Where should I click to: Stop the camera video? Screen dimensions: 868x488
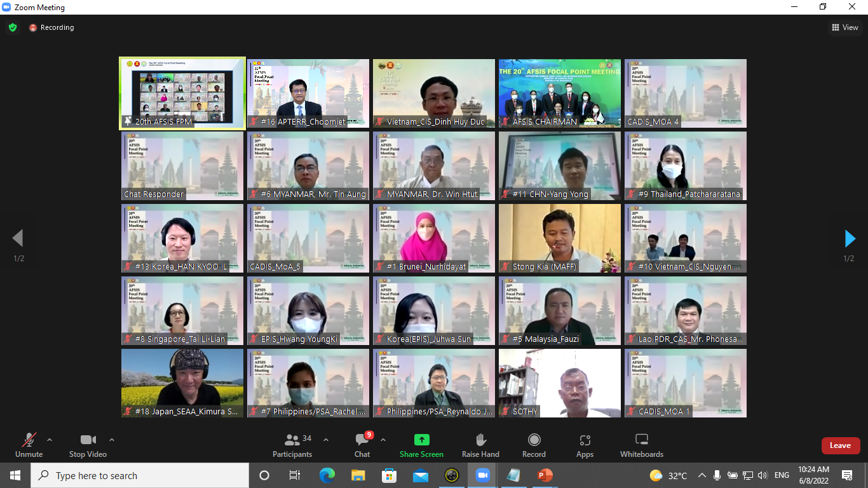88,445
